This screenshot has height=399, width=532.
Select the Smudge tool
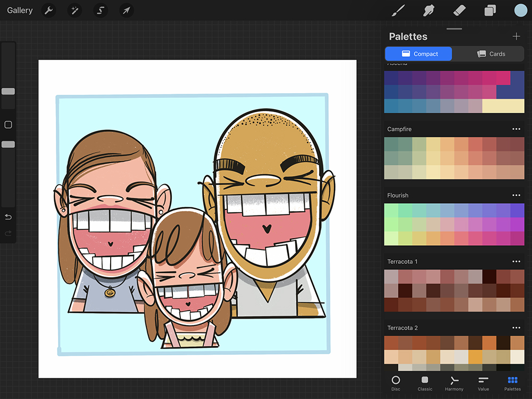pyautogui.click(x=428, y=11)
